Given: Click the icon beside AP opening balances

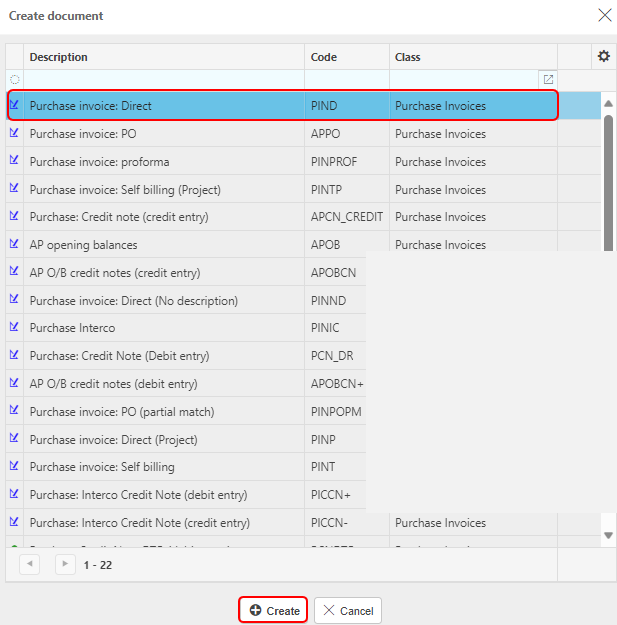Looking at the screenshot, I should [x=14, y=244].
